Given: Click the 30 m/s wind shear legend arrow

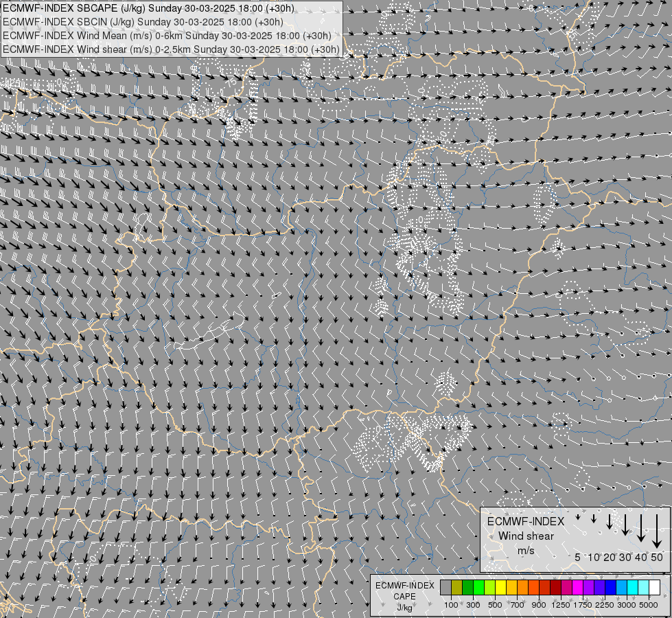Looking at the screenshot, I should click(625, 525).
